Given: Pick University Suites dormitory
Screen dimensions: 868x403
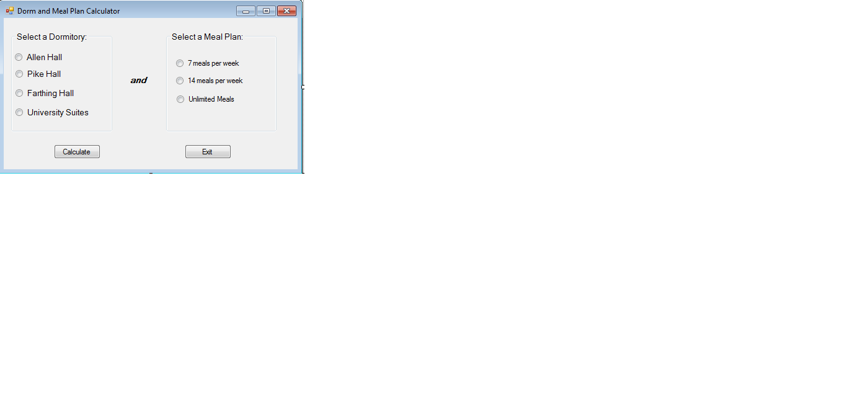Looking at the screenshot, I should (x=19, y=112).
